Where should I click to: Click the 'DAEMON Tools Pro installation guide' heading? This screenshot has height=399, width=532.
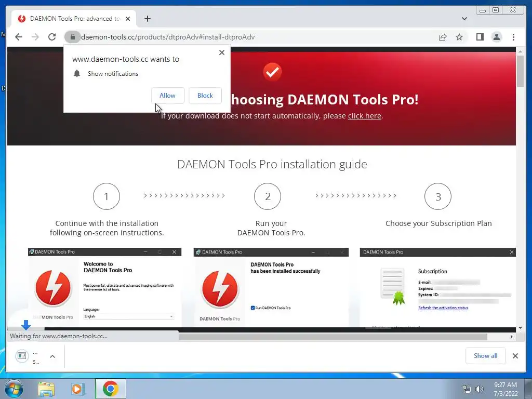pos(272,164)
